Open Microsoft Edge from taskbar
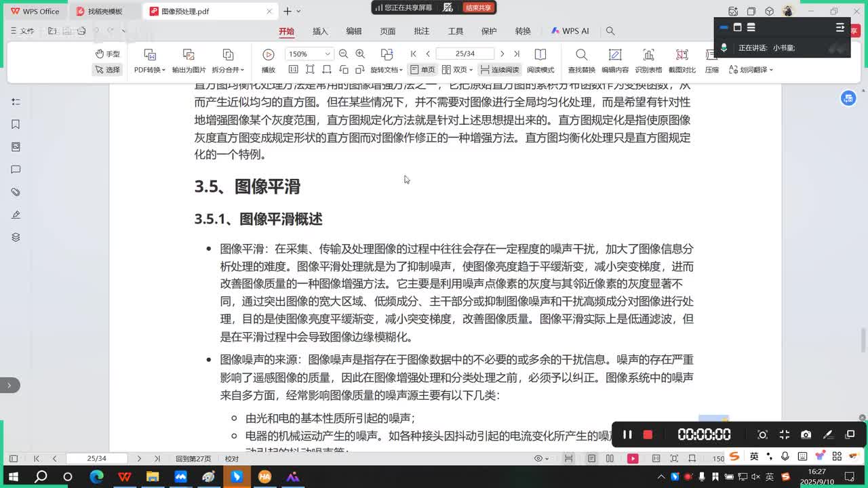868x488 pixels. click(x=96, y=476)
